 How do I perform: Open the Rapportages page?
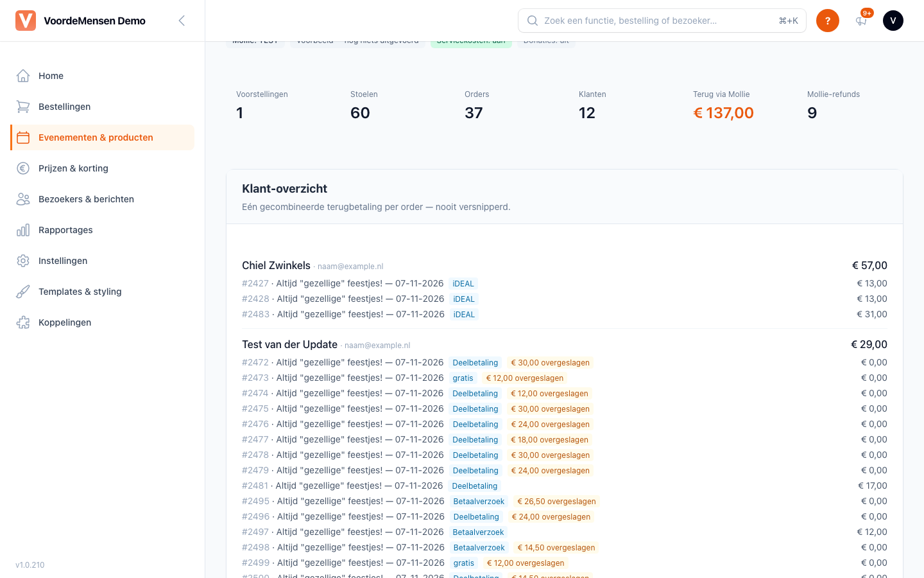click(103, 230)
